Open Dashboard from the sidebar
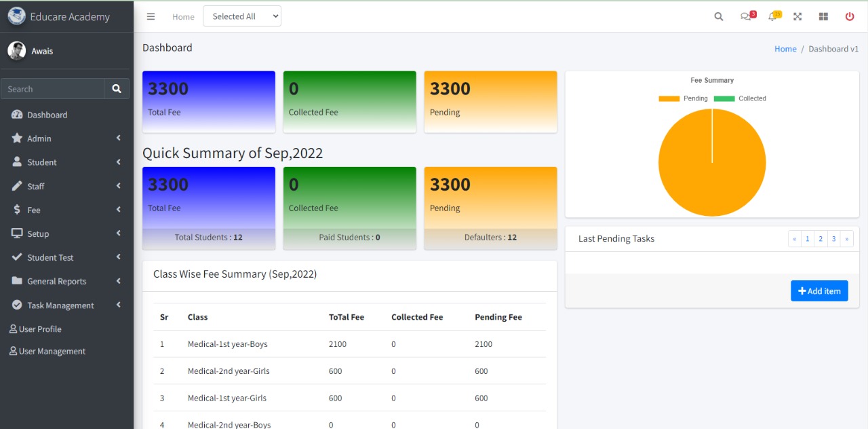This screenshot has height=429, width=868. [x=47, y=115]
